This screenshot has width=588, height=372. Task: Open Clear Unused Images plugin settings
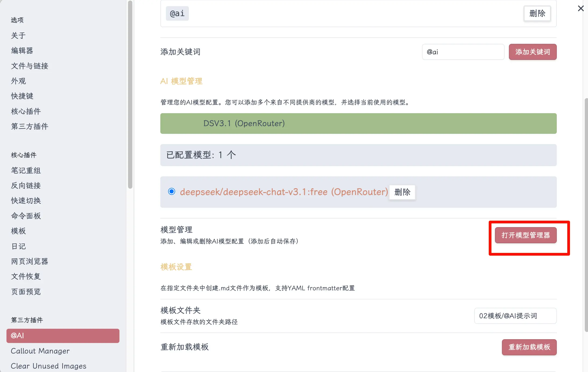point(48,366)
